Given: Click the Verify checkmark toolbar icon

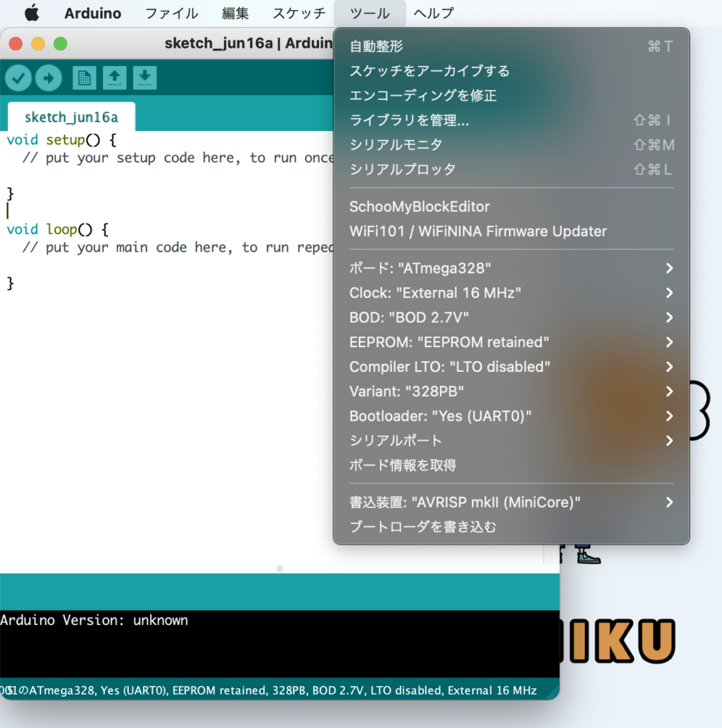Looking at the screenshot, I should (x=18, y=77).
